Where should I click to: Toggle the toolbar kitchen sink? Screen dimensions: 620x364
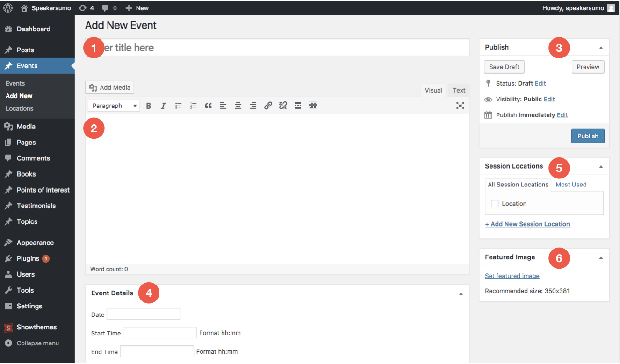coord(313,106)
